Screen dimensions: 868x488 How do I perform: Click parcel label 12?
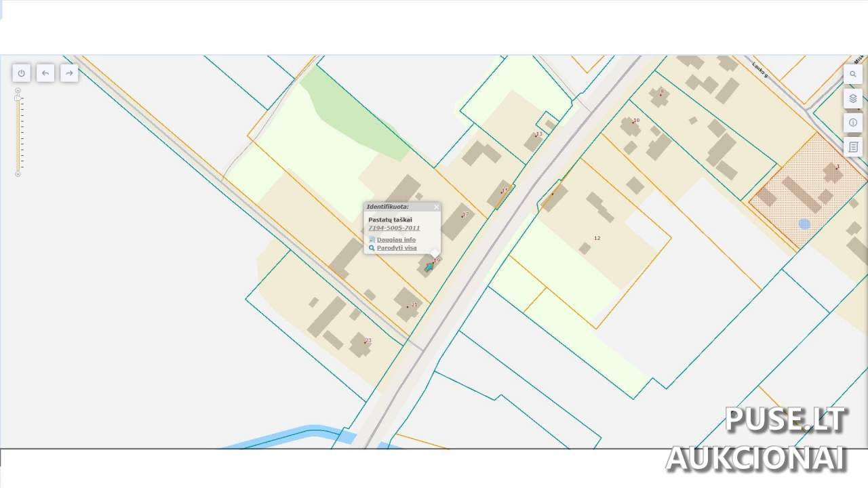(597, 238)
